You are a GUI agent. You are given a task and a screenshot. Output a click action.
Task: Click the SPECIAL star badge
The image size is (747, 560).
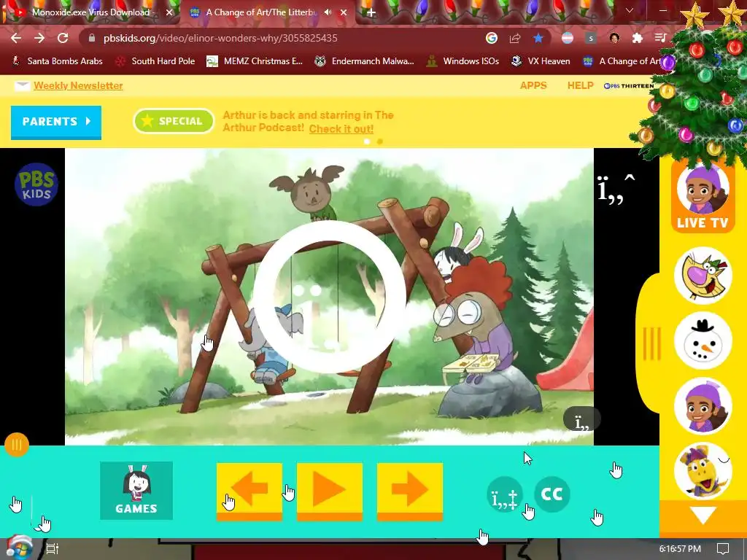(x=174, y=121)
